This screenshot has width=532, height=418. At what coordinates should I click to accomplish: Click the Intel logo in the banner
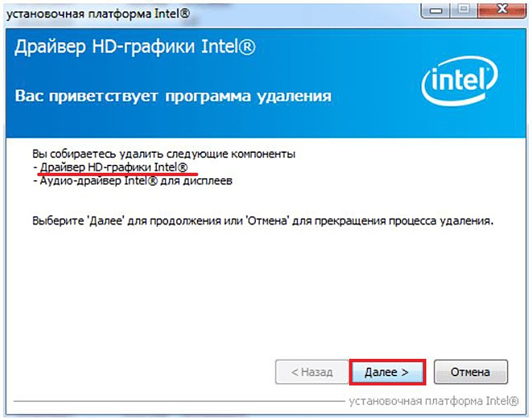click(460, 81)
